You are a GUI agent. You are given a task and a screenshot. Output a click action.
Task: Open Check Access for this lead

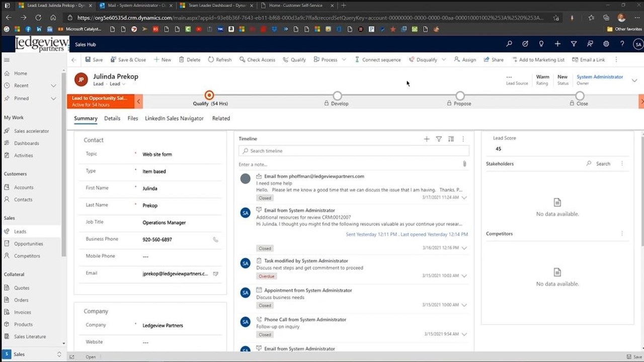pos(257,59)
